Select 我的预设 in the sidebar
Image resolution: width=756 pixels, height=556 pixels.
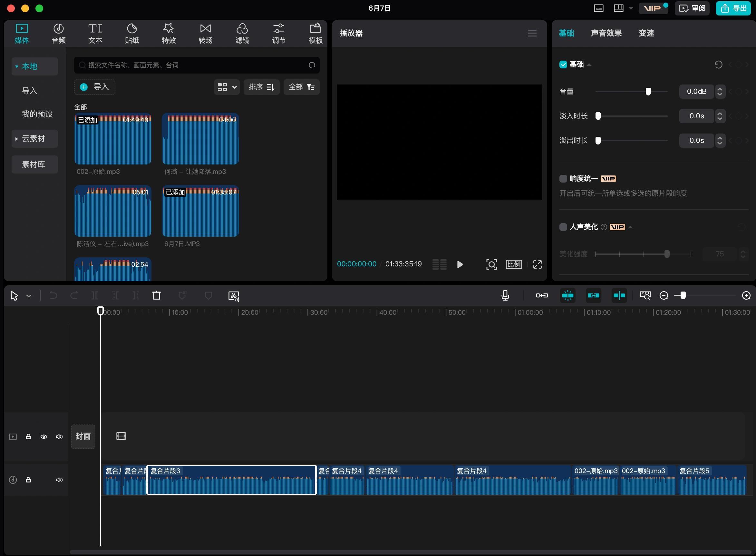[37, 114]
